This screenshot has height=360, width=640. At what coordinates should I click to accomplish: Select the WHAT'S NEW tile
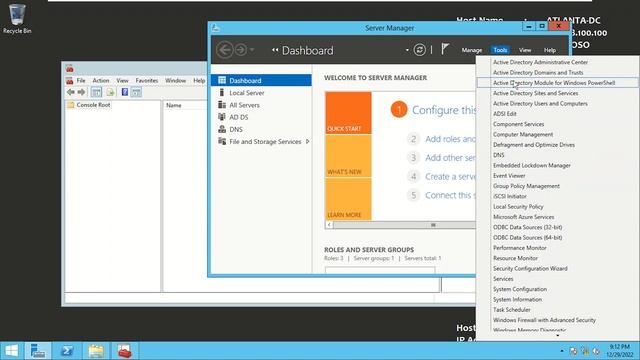[348, 156]
